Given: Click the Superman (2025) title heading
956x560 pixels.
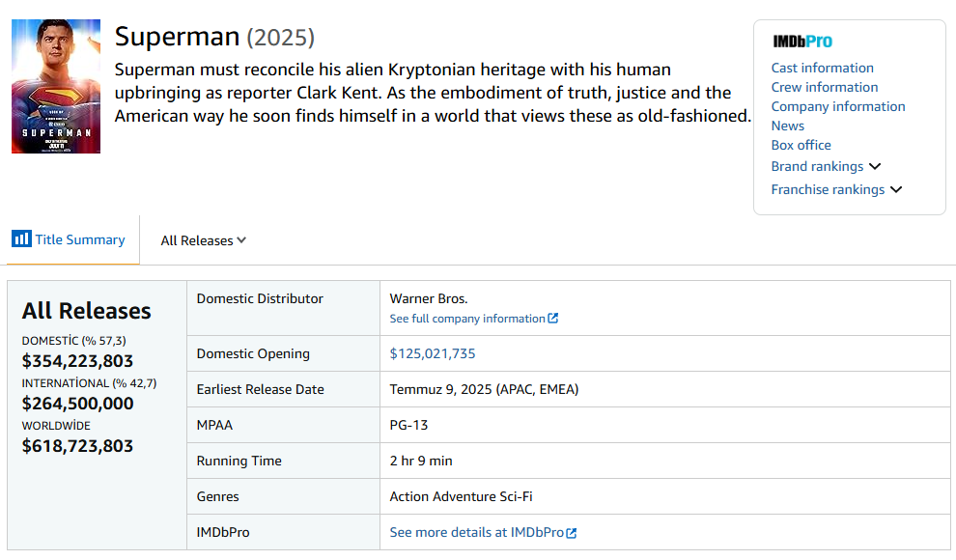Looking at the screenshot, I should (x=214, y=37).
